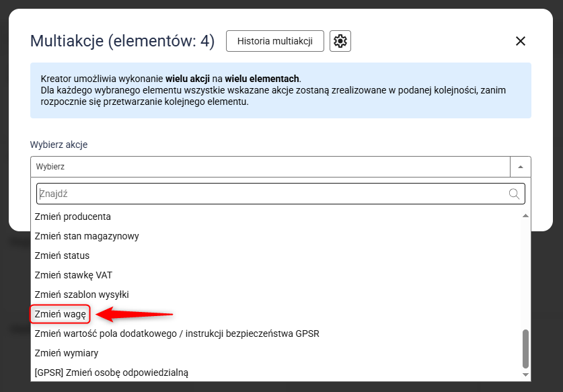Focus the Znajdź search input
The width and height of the screenshot is (563, 392).
click(x=269, y=194)
